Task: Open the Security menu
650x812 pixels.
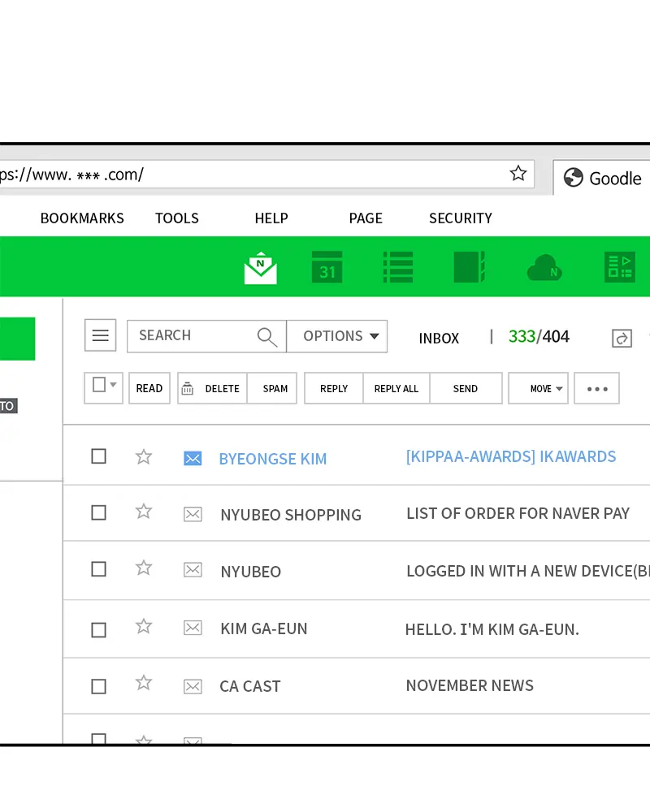Action: click(461, 218)
